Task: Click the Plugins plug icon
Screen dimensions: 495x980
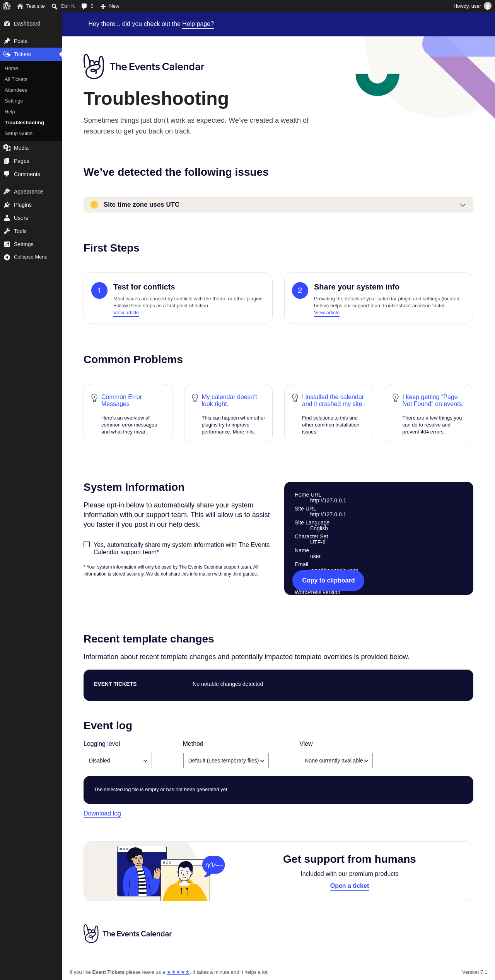Action: coord(7,205)
